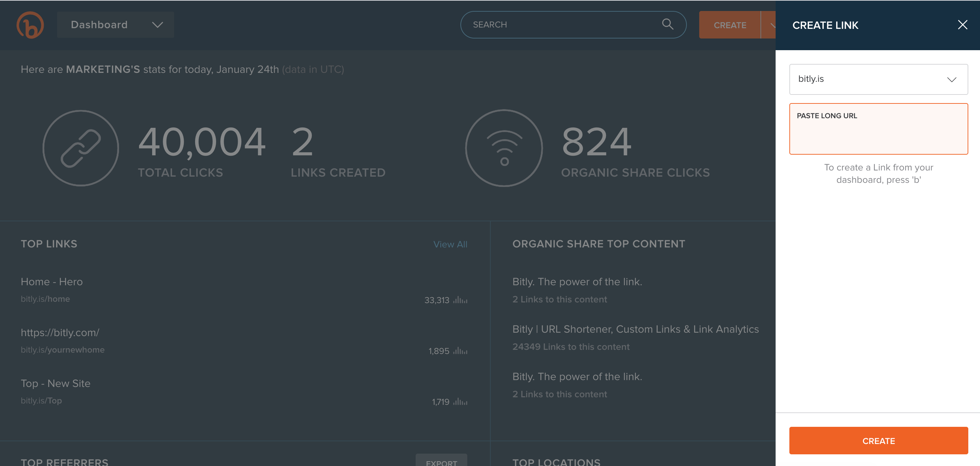980x466 pixels.
Task: Close the Create Link panel
Action: pos(962,24)
